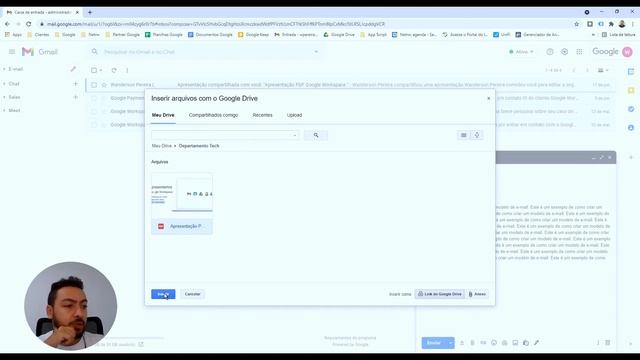The width and height of the screenshot is (640, 360).
Task: Click the formatting options icon in compose toolbar
Action: point(462,343)
